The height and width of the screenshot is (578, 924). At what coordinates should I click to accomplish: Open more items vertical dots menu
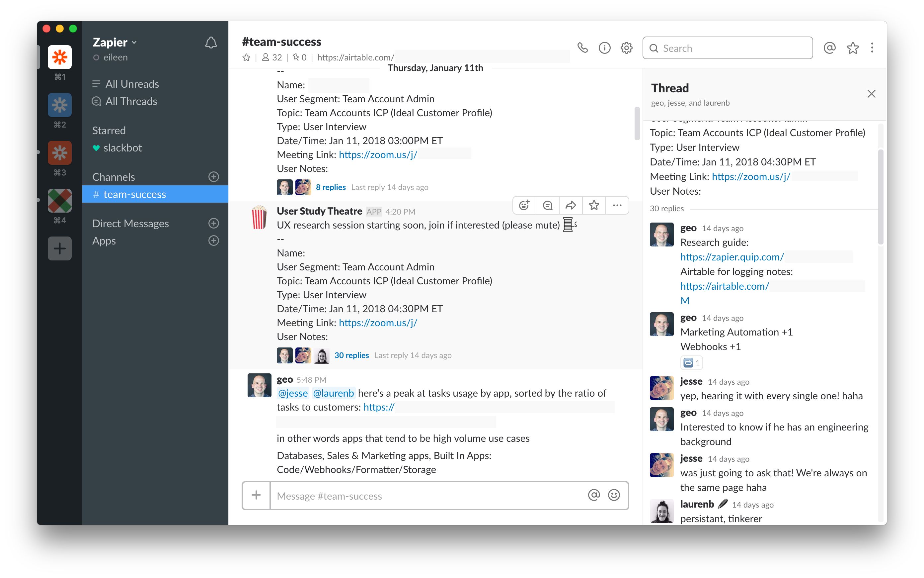pyautogui.click(x=872, y=48)
